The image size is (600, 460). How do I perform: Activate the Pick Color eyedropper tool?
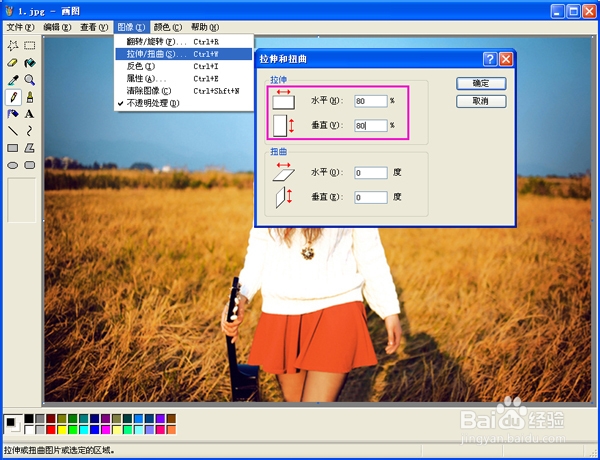pyautogui.click(x=13, y=80)
